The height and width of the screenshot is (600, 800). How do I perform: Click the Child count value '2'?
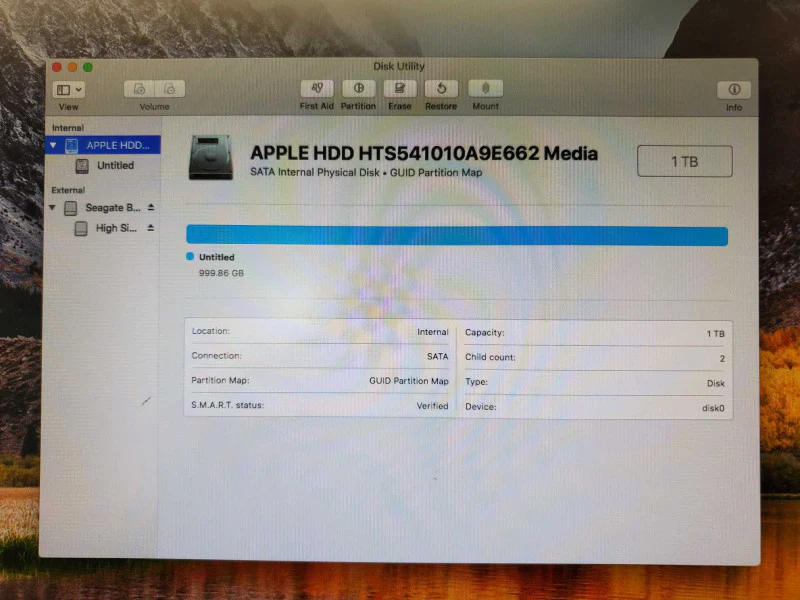tap(722, 359)
